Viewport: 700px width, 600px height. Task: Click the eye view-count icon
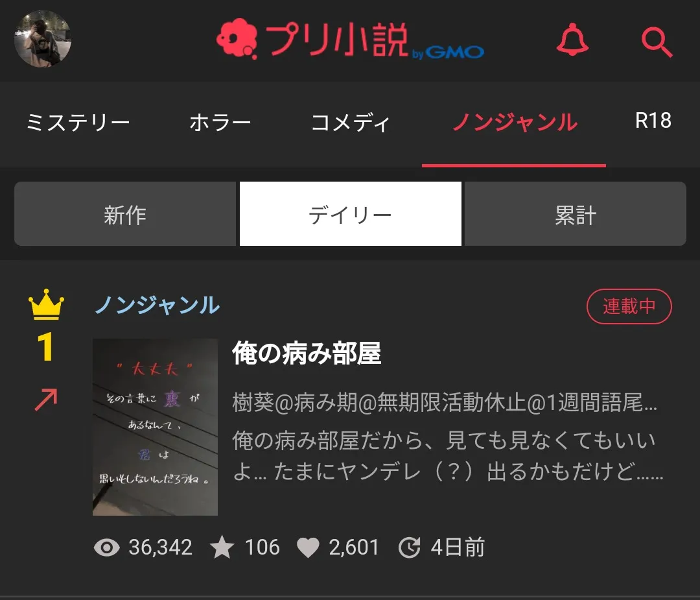(x=107, y=547)
